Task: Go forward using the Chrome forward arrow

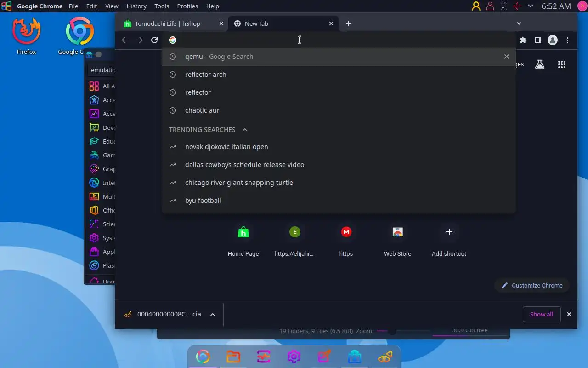Action: point(140,40)
